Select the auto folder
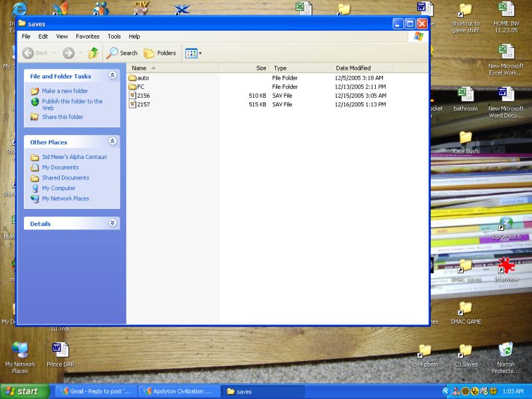 (142, 78)
